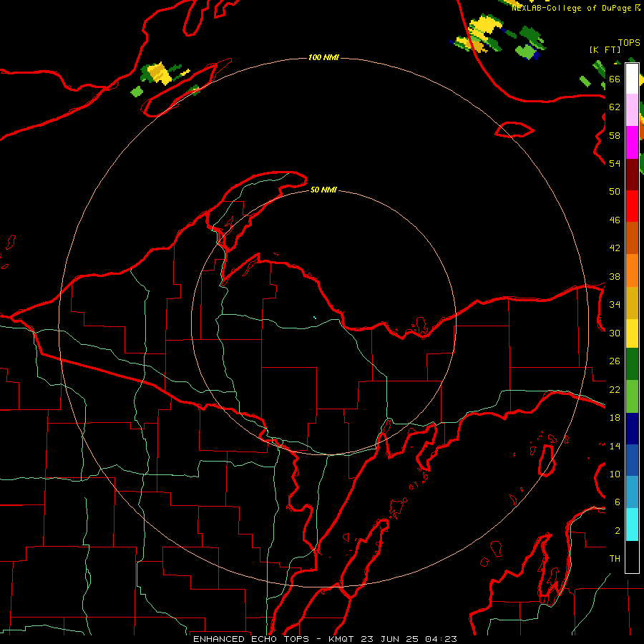Click the magenta legend swatch
The width and height of the screenshot is (644, 644).
click(632, 142)
